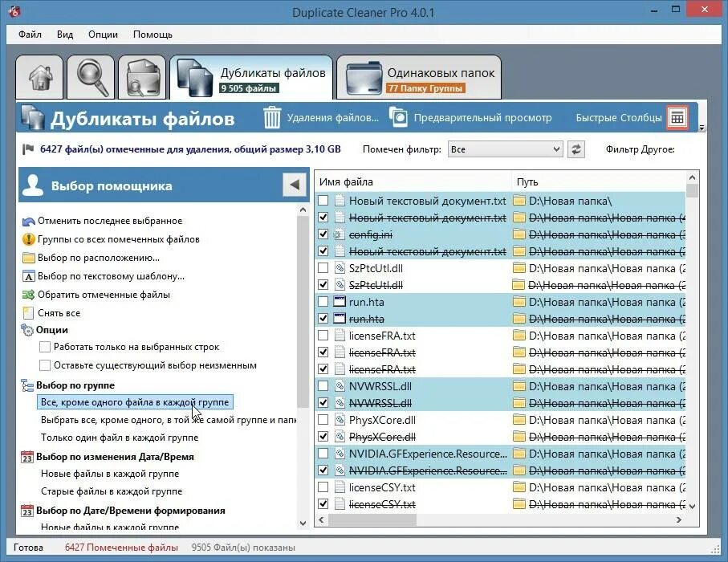Click Новые файлы в каждой группе under Дата/Время
Screen dimensions: 728x562
pyautogui.click(x=110, y=474)
